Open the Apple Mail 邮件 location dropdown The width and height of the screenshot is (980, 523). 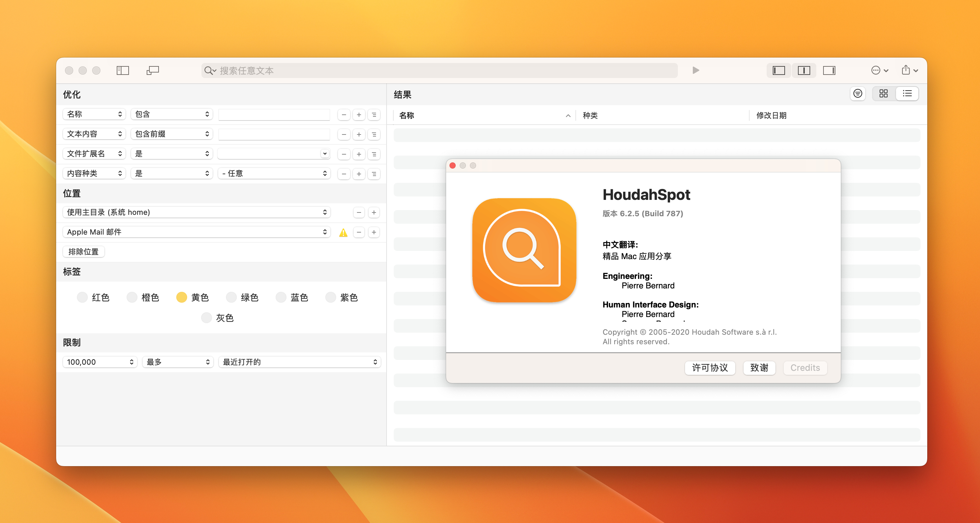pyautogui.click(x=196, y=232)
